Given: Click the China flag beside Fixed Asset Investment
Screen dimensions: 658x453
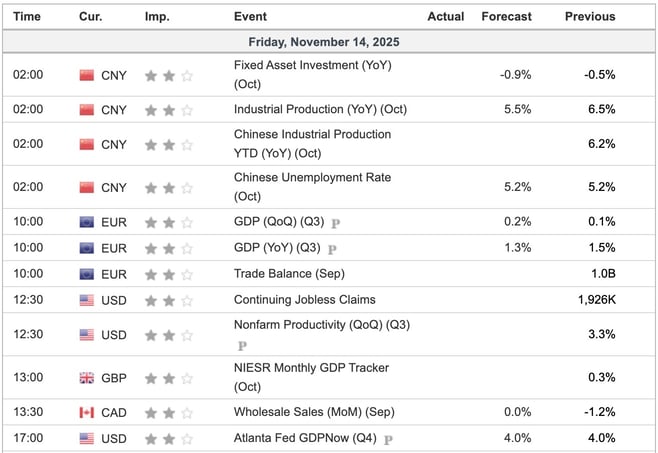Looking at the screenshot, I should pos(86,75).
